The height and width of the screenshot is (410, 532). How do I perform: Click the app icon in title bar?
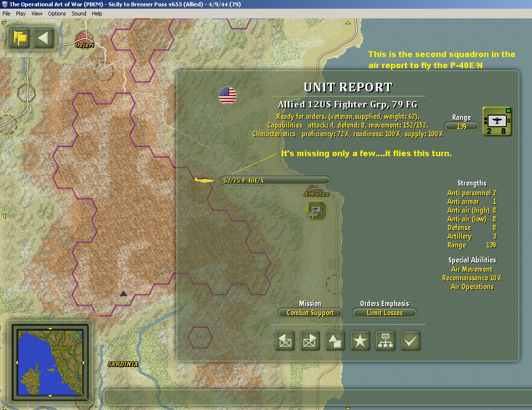point(5,4)
